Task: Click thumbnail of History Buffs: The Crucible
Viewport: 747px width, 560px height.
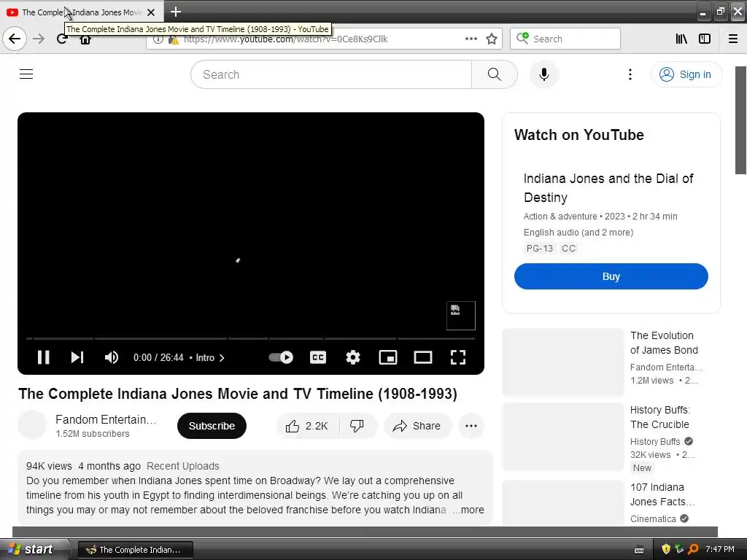Action: click(x=563, y=437)
